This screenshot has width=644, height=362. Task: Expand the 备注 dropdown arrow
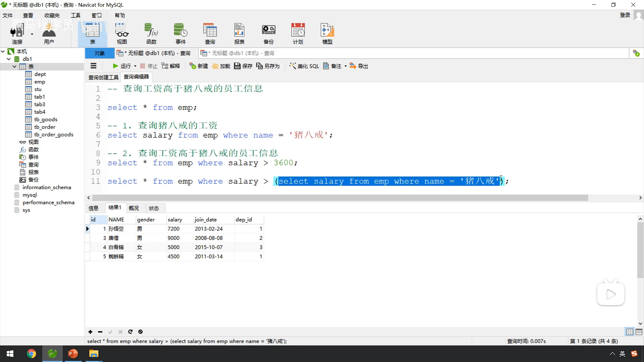pyautogui.click(x=345, y=66)
